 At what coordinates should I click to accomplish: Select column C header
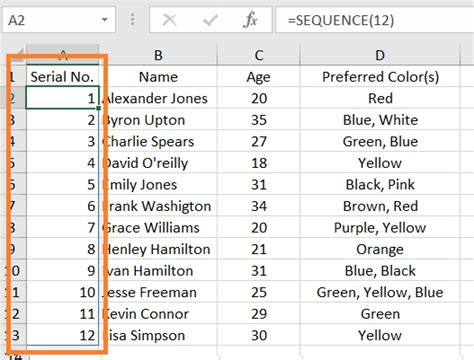[x=259, y=55]
